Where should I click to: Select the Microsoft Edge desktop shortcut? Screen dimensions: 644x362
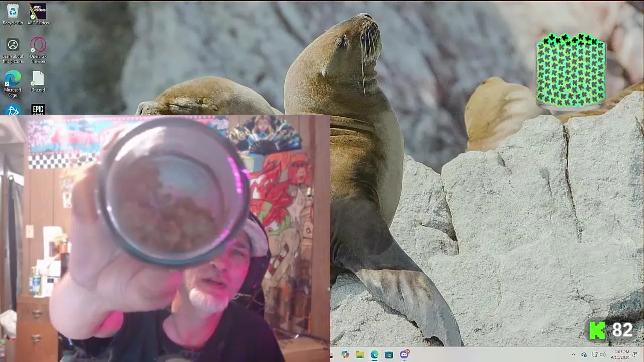13,83
